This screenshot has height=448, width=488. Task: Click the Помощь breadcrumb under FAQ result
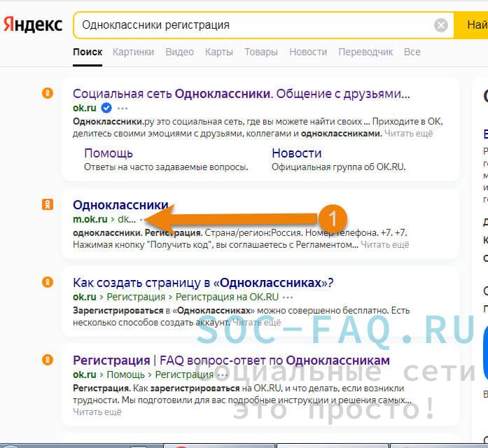click(x=125, y=375)
